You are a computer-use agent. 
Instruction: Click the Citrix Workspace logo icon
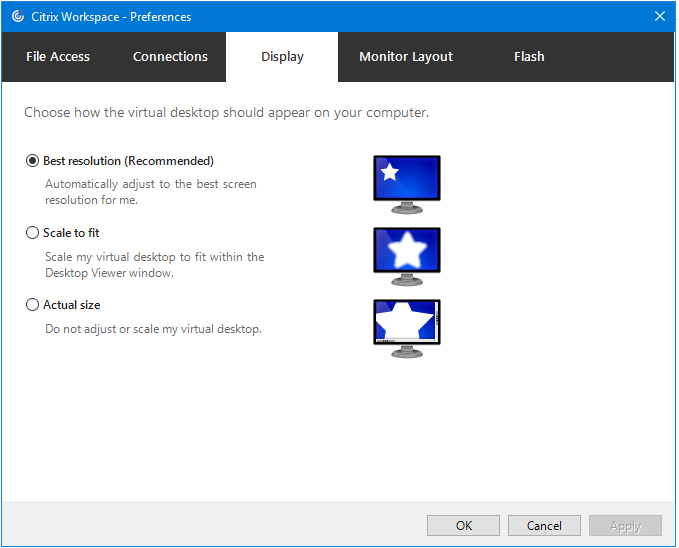(18, 16)
